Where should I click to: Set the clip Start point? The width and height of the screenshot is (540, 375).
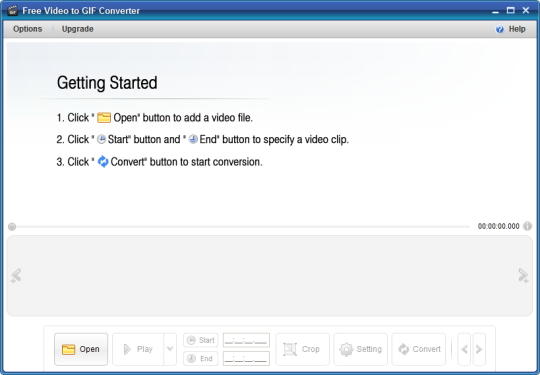click(x=200, y=340)
